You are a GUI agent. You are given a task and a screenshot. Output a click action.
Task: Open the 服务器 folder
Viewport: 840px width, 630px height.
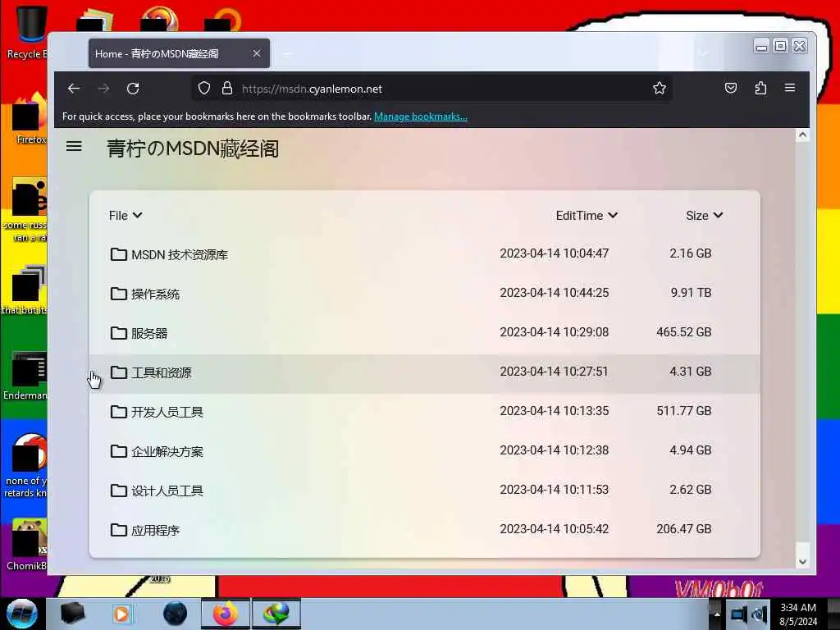tap(424, 333)
